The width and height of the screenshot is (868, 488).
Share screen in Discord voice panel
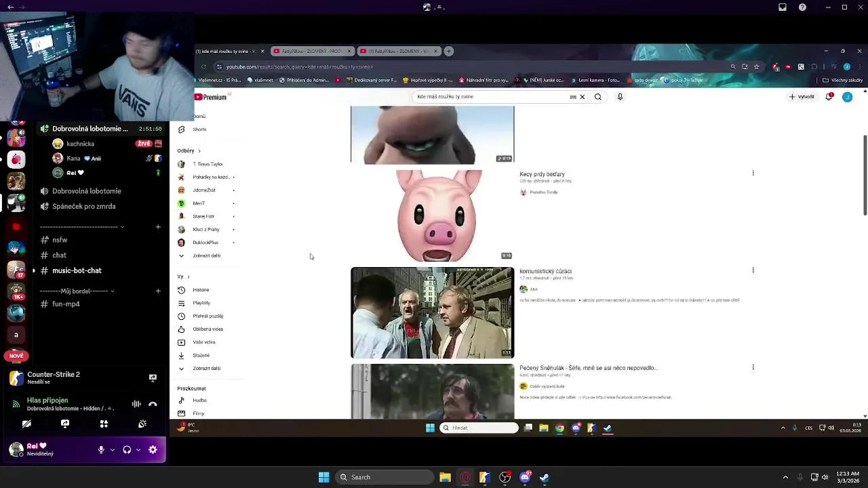pos(65,424)
